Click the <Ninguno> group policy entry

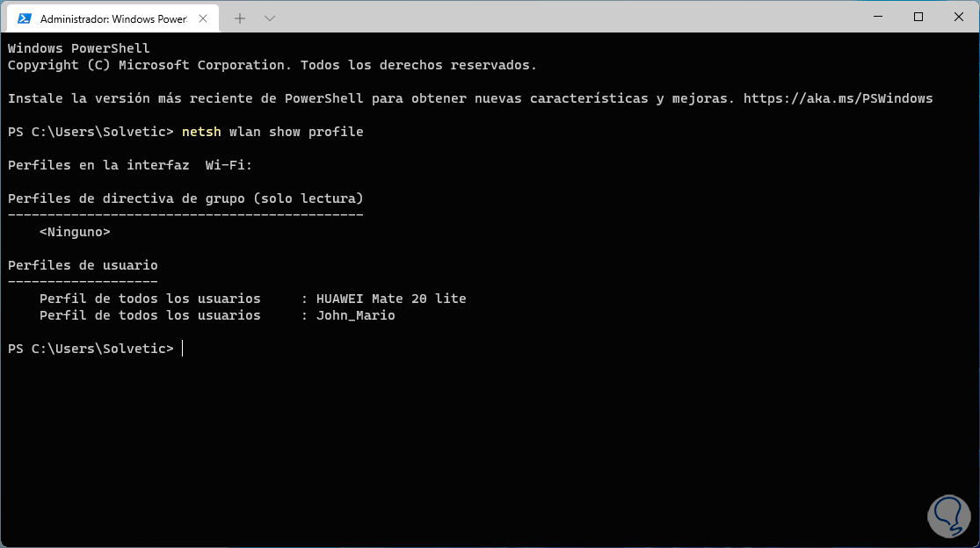pyautogui.click(x=75, y=232)
